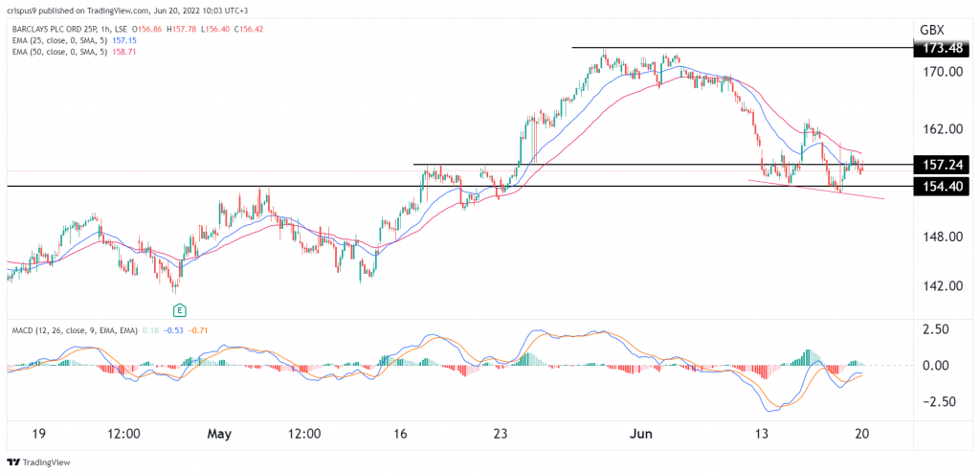
Task: Click the 23 date axis label
Action: coord(502,435)
